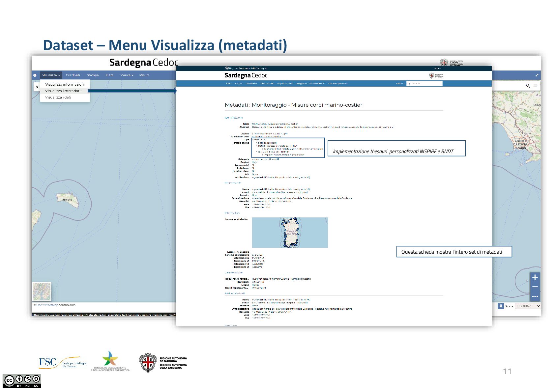Image resolution: width=555 pixels, height=392 pixels.
Task: Click the Responsabile section heading
Action: (233, 183)
